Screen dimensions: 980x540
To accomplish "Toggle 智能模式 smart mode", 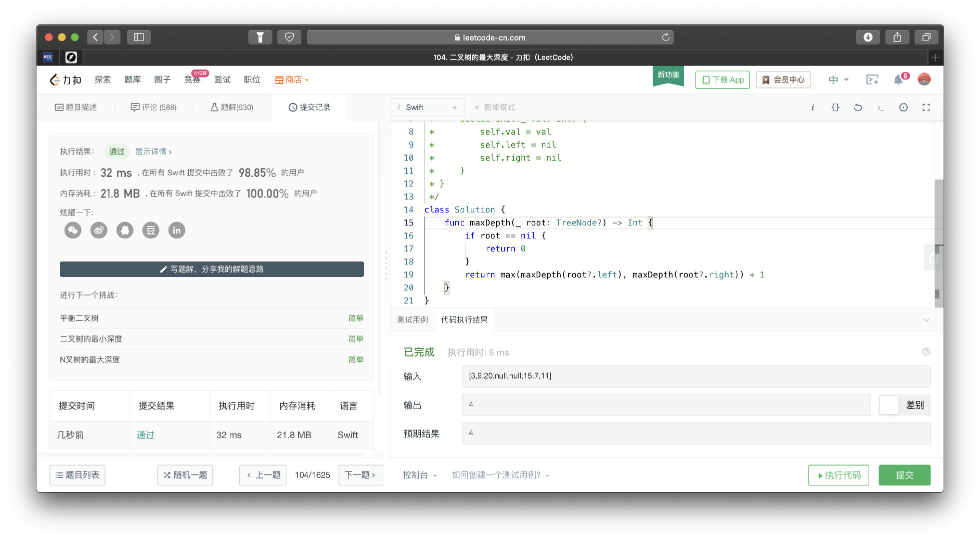I will [495, 107].
